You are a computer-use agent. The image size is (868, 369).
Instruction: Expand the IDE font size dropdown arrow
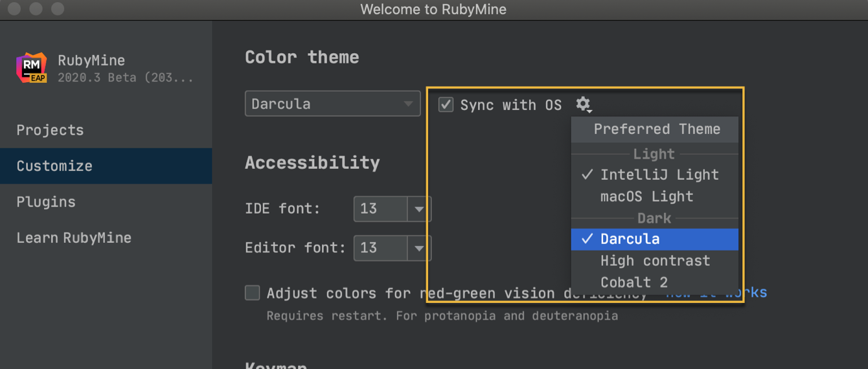tap(419, 209)
